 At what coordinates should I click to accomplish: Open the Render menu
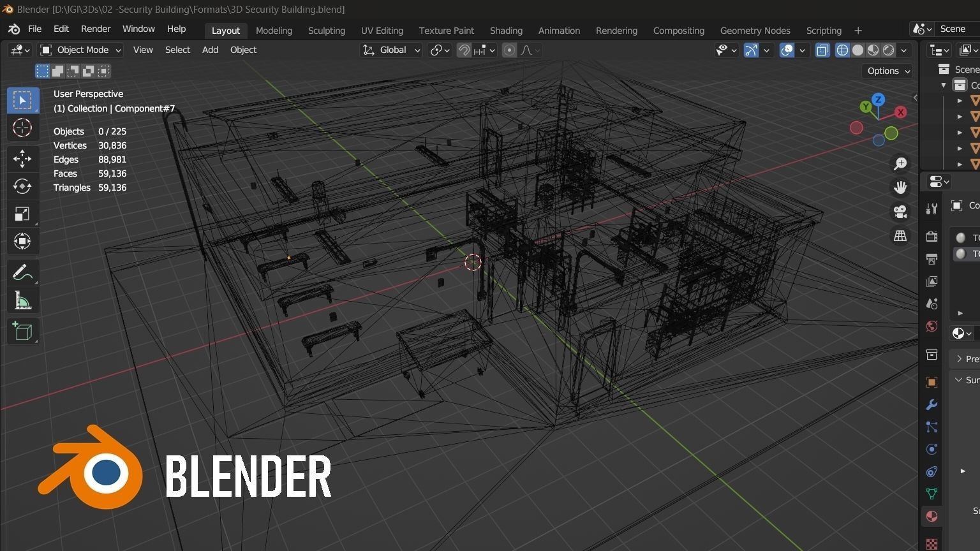pos(96,29)
